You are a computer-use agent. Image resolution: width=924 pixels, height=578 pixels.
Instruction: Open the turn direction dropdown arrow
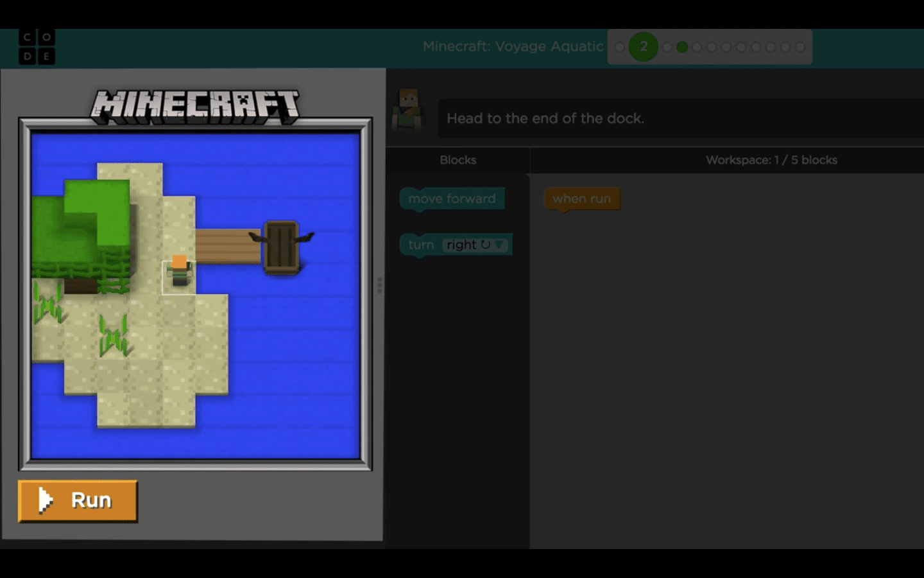tap(499, 245)
